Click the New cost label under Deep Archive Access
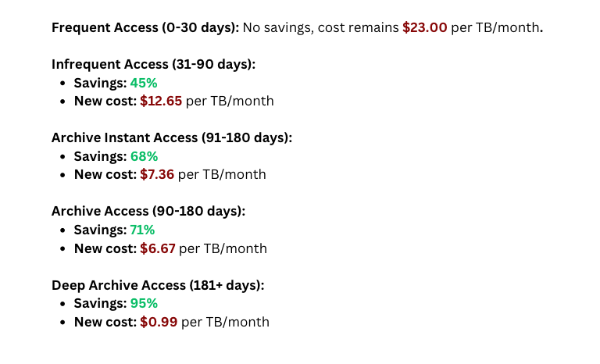Viewport: 600px width, 364px height. [105, 322]
